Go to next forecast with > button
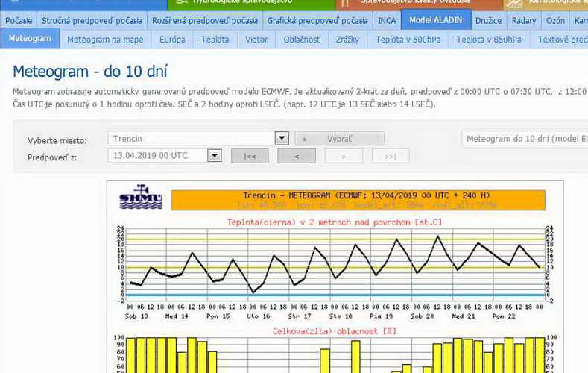 (x=343, y=156)
